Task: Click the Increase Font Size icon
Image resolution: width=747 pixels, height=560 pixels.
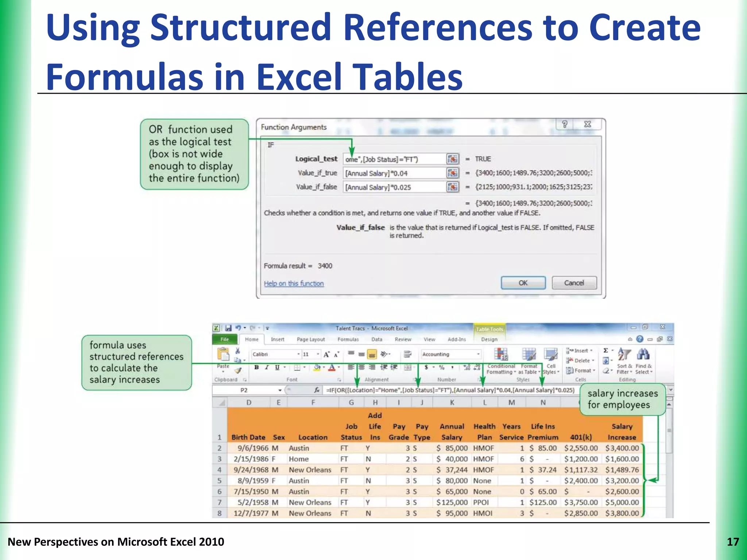Action: [327, 354]
